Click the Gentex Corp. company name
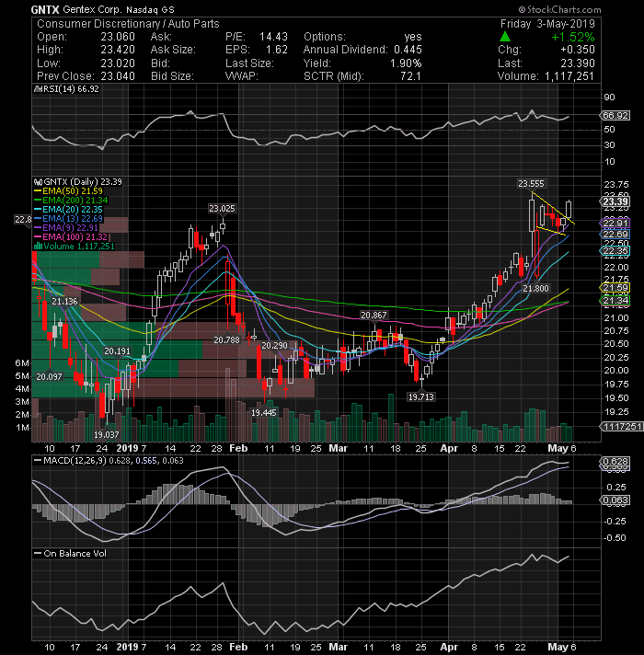This screenshot has height=655, width=644. coord(92,9)
